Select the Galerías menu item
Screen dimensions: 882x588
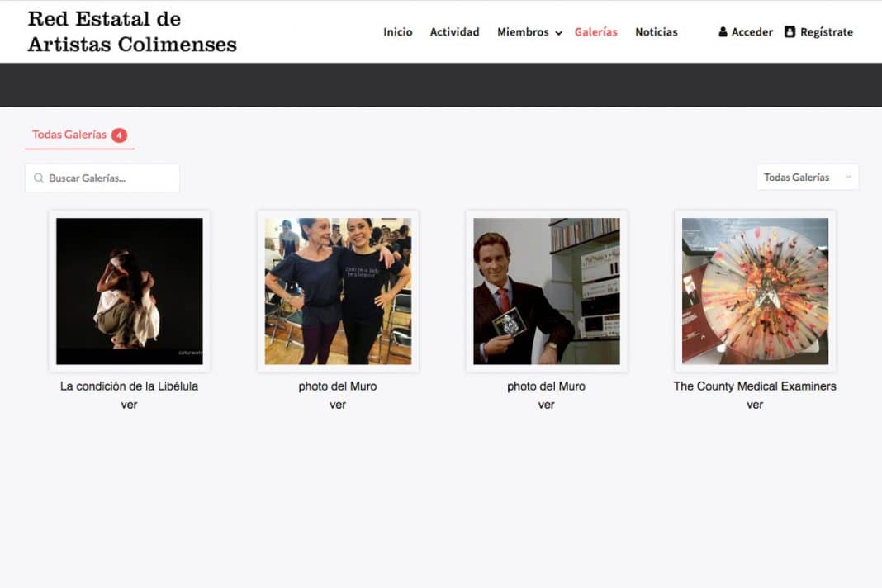click(595, 32)
